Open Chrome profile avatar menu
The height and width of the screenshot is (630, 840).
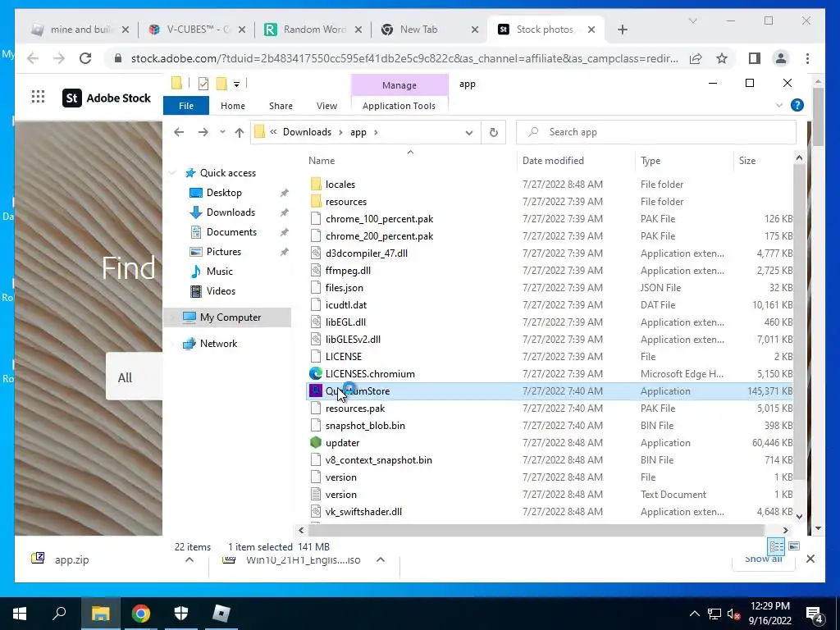pos(781,58)
